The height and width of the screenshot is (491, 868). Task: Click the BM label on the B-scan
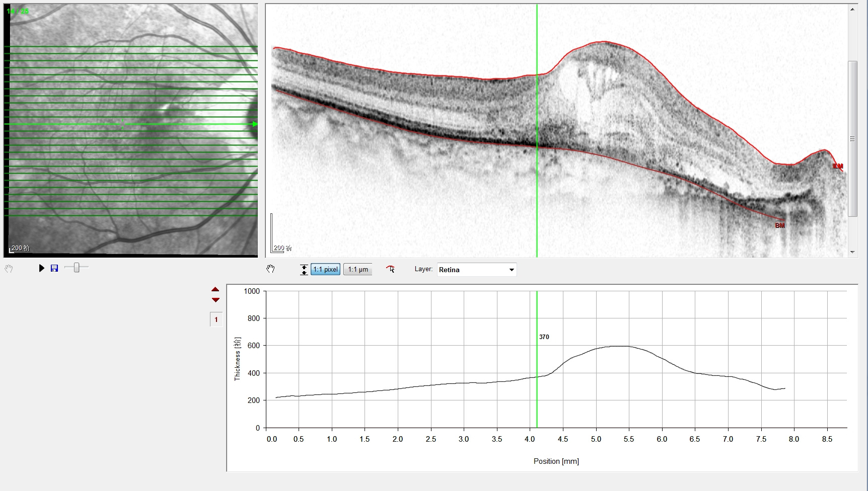780,225
